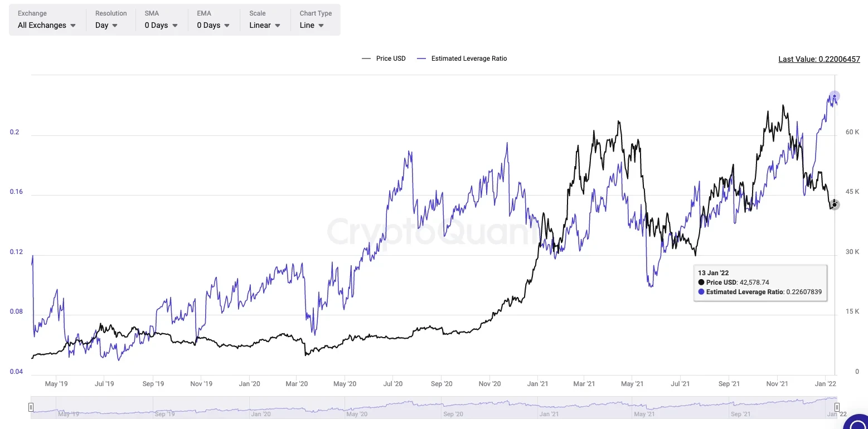Click the Mar '20 label on x-axis
Screen dimensions: 868x429
click(297, 384)
